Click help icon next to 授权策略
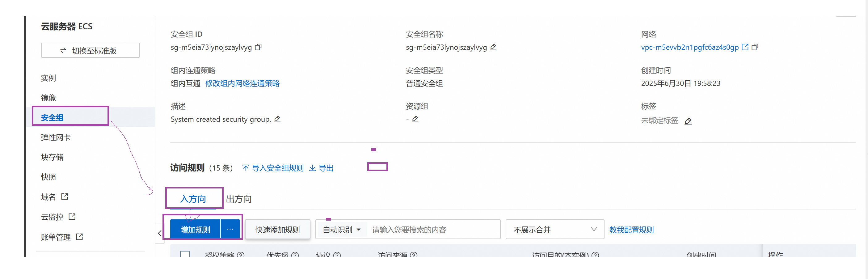This screenshot has width=868, height=279. click(x=241, y=255)
